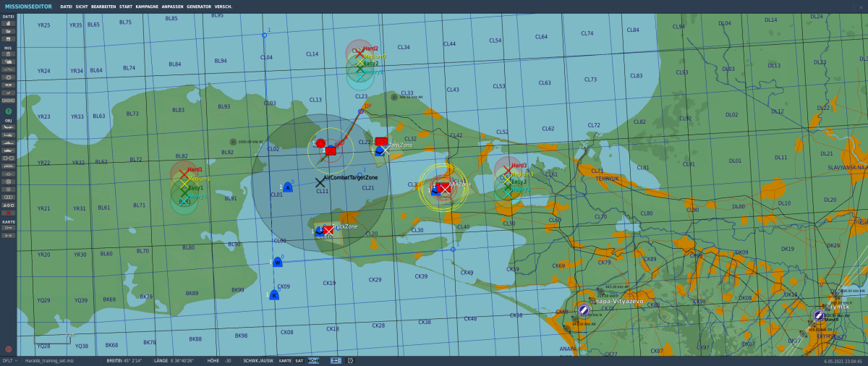This screenshot has height=366, width=868.
Task: Click the ruler measurement icon under KARTE
Action: [x=9, y=227]
